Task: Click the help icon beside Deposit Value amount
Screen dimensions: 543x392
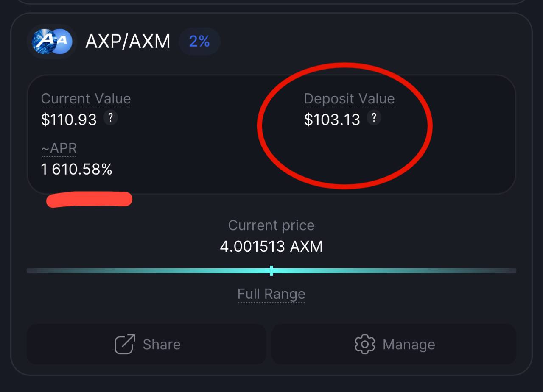Action: click(x=374, y=117)
